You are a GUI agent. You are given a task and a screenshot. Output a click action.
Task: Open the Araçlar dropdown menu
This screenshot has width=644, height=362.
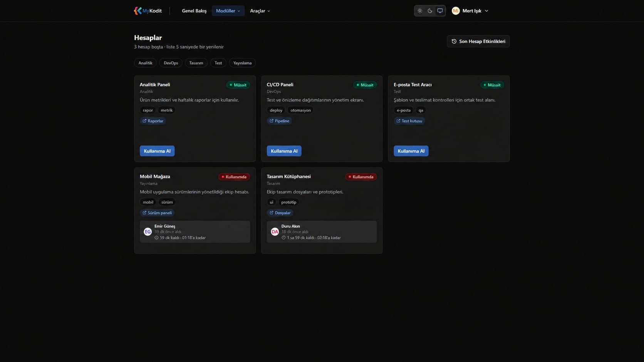click(260, 11)
